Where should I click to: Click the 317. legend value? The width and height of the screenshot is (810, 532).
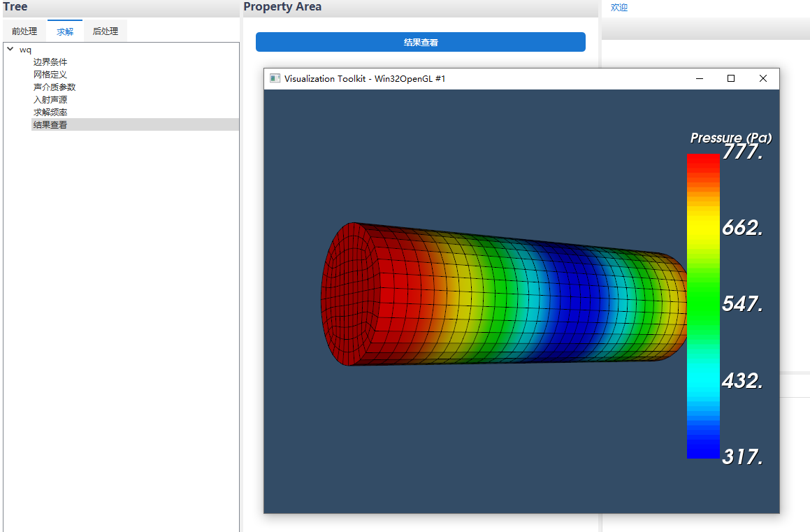[x=742, y=456]
